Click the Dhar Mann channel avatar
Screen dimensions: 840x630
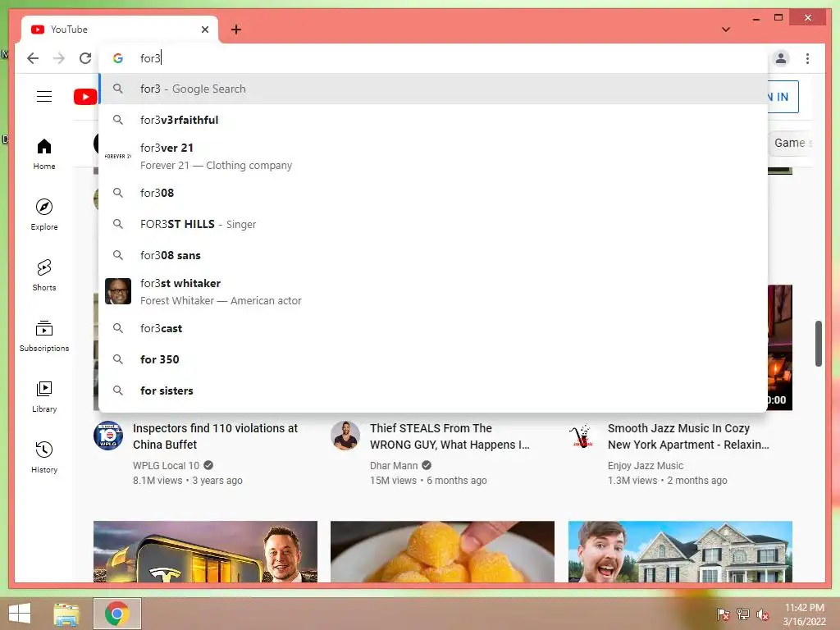tap(345, 436)
